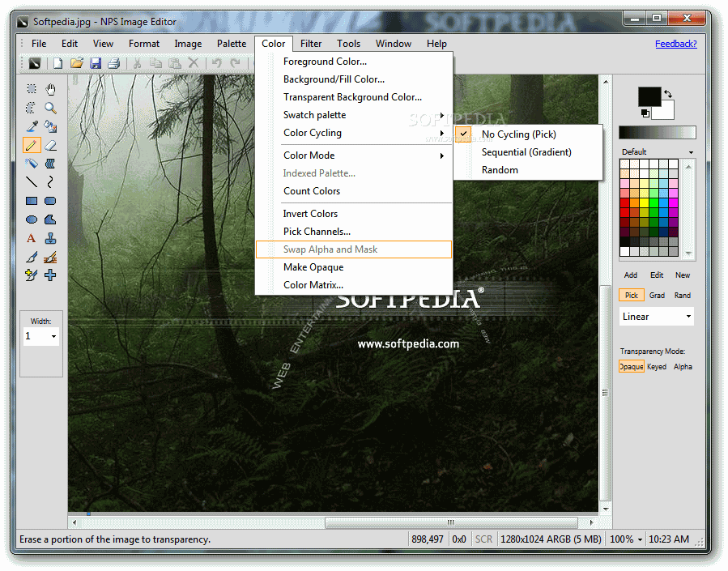
Task: Toggle the Grad cycling button
Action: (657, 296)
